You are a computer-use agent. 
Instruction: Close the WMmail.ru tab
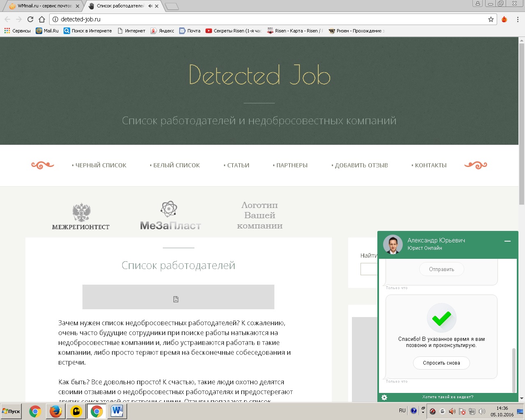click(78, 6)
